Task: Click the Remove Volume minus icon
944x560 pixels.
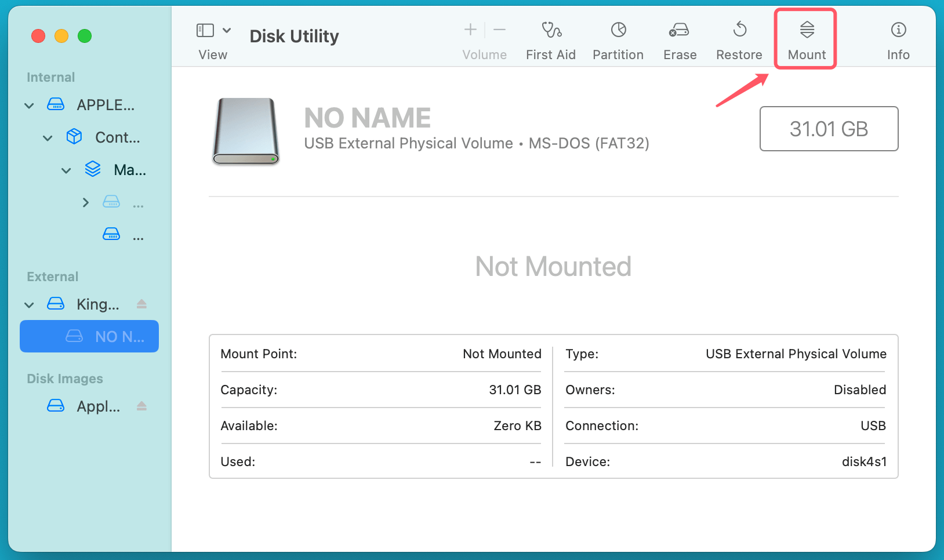Action: pos(500,30)
